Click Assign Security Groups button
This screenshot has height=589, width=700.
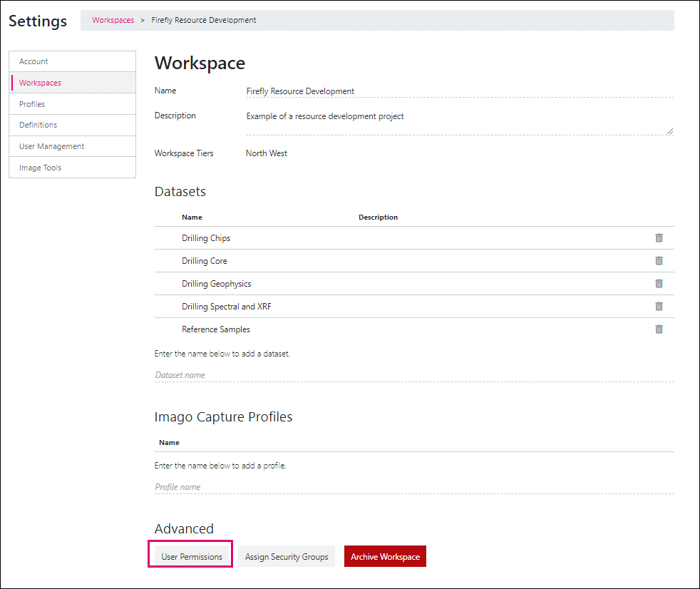click(x=287, y=556)
